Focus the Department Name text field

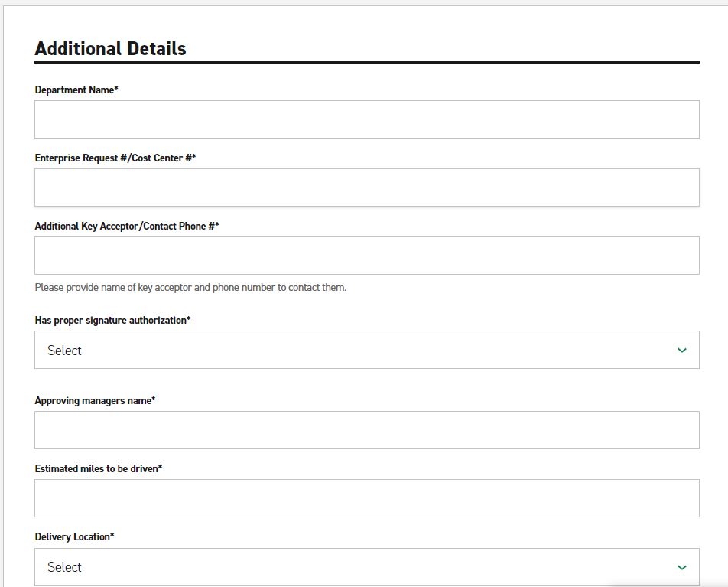click(x=366, y=119)
